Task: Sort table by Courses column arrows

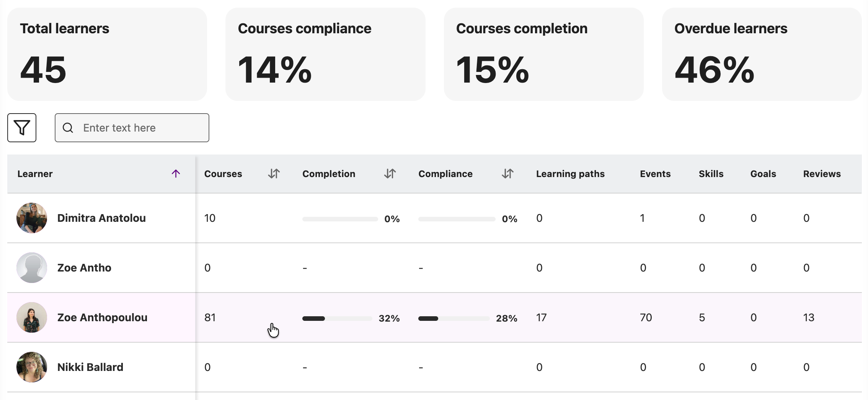Action: [x=274, y=174]
